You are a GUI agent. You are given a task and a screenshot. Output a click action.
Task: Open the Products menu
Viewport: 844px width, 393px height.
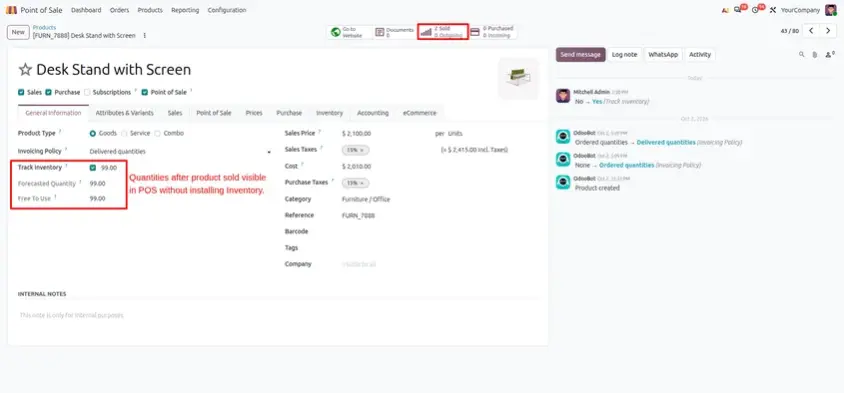click(150, 10)
